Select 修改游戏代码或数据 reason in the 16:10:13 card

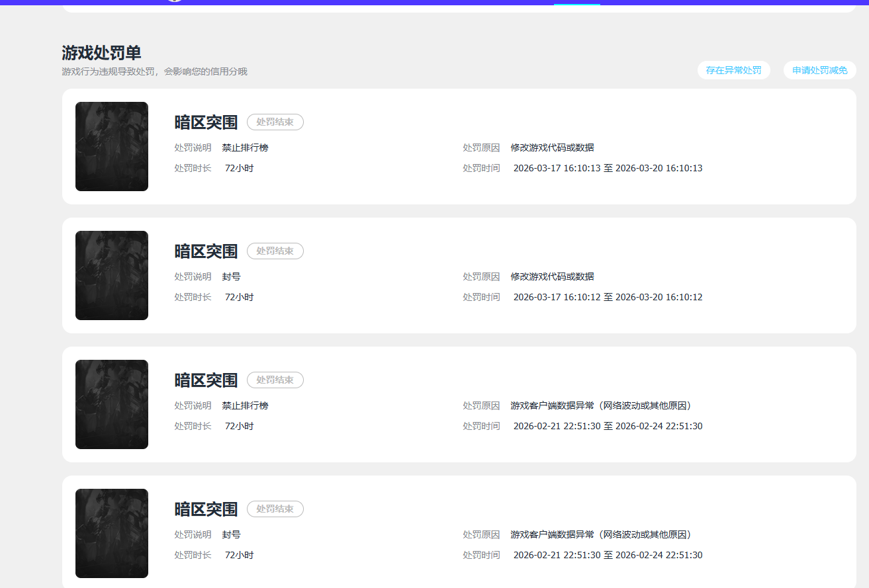[x=553, y=148]
